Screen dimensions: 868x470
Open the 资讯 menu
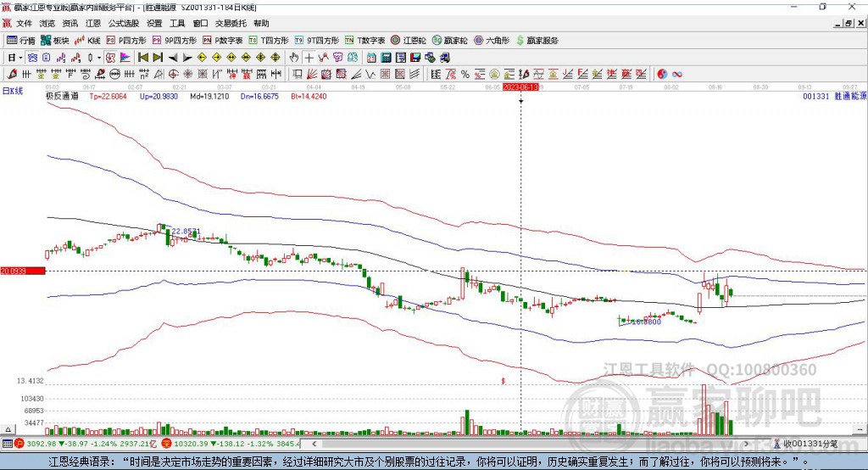[x=70, y=23]
